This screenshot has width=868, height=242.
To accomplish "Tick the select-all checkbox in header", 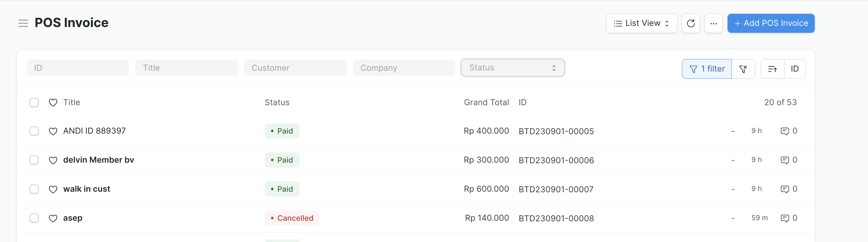I will click(34, 102).
